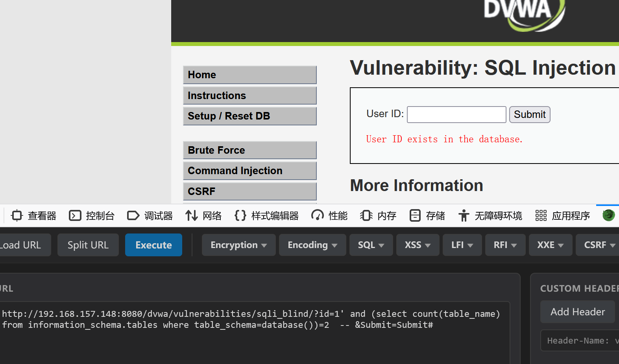
Task: Open the Storage (存储) devtools tab
Action: click(x=427, y=216)
